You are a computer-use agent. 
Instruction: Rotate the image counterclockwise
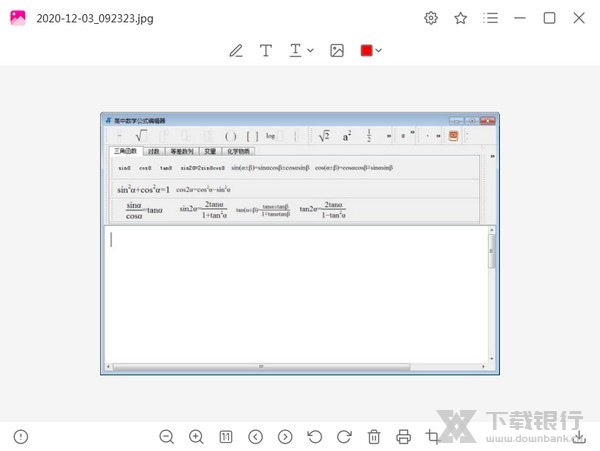click(x=315, y=437)
